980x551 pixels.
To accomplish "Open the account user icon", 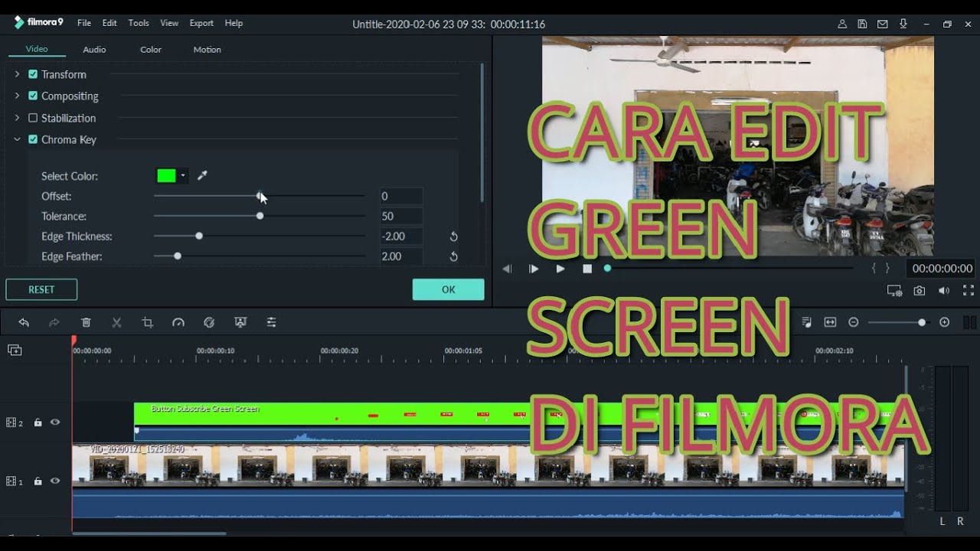I will click(842, 24).
